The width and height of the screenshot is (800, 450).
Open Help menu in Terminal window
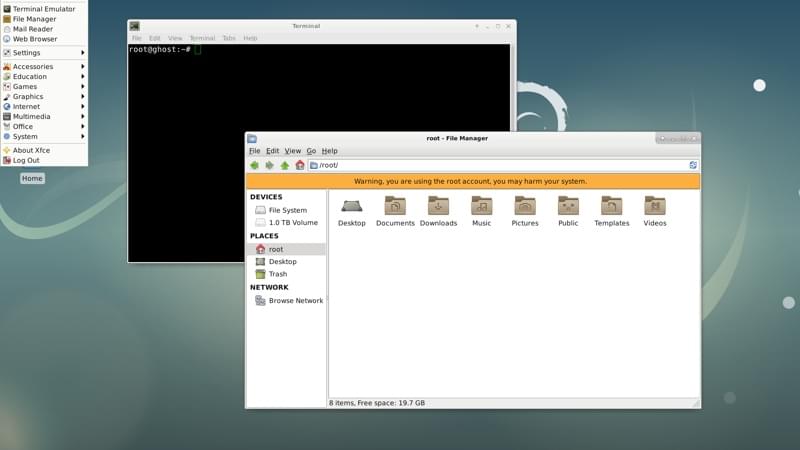pos(250,38)
